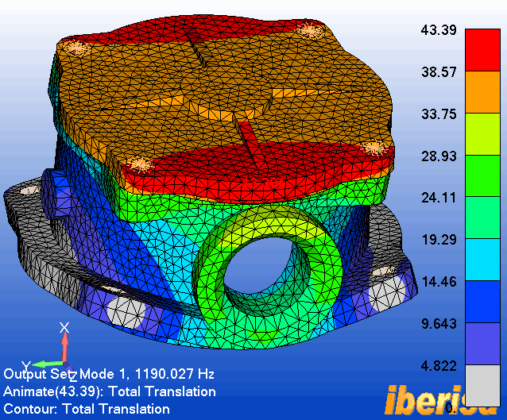The width and height of the screenshot is (507, 420).
Task: Click the cyan legend color band
Action: (482, 260)
